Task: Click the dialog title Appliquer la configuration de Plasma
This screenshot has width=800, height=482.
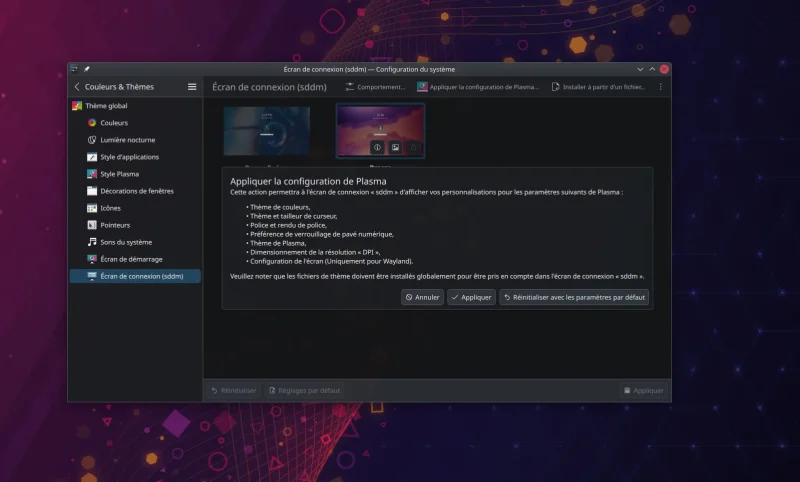Action: point(308,181)
